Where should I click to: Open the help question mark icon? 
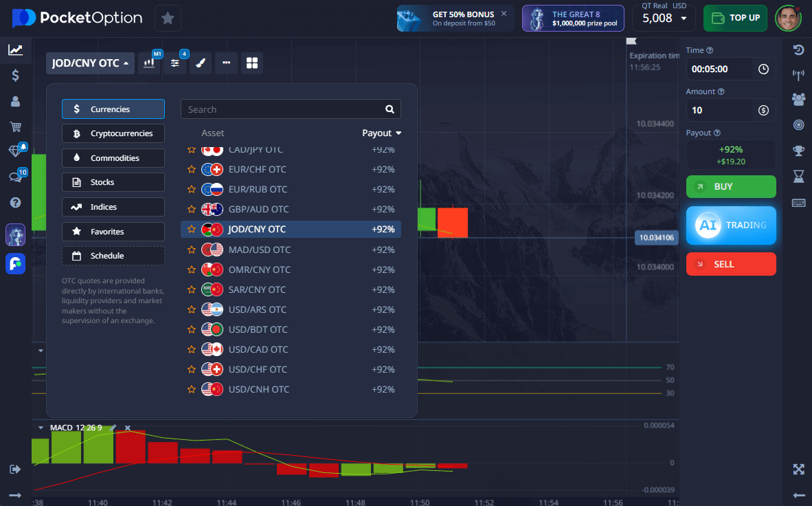click(x=15, y=203)
